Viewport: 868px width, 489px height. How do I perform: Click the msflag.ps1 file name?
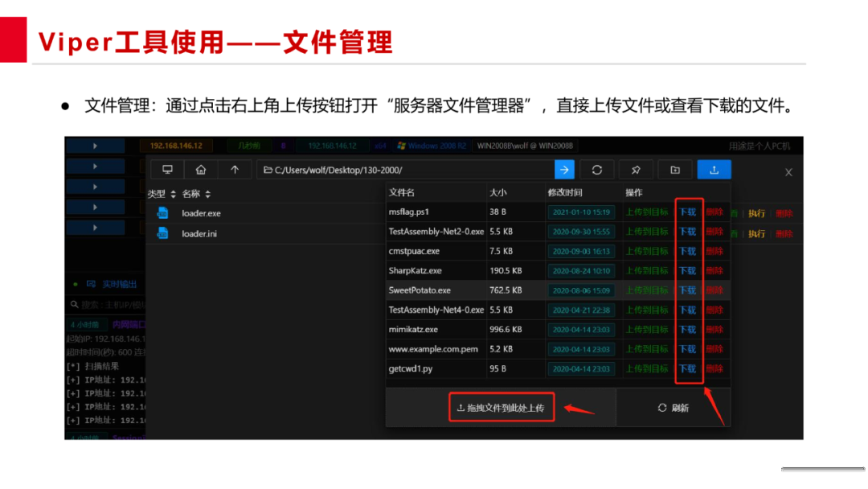coord(408,212)
